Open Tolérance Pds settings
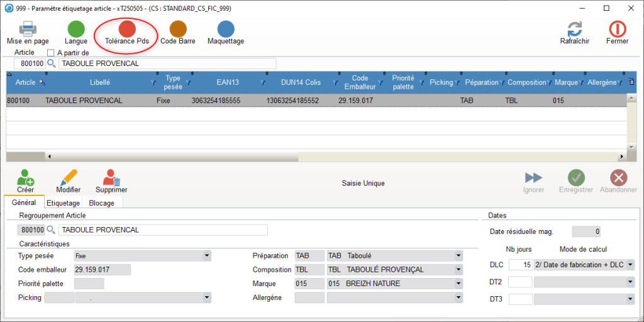The image size is (644, 322). (127, 29)
